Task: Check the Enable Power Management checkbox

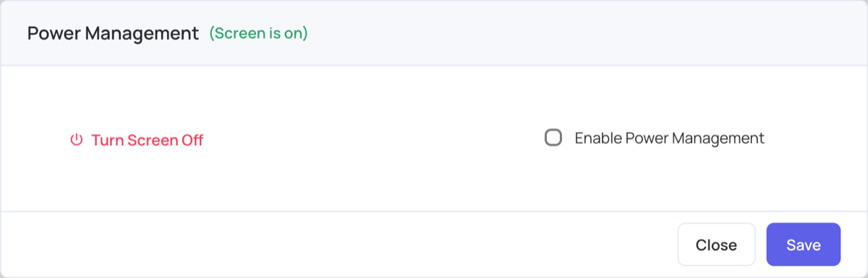Action: click(553, 137)
